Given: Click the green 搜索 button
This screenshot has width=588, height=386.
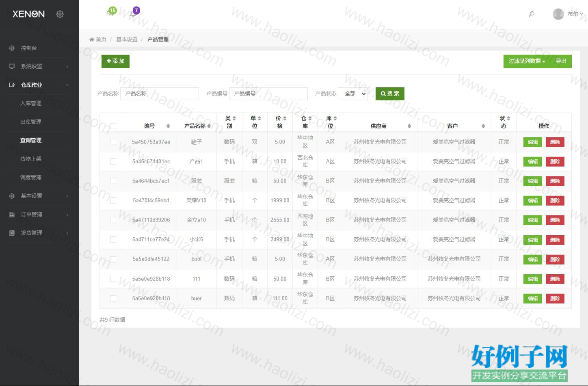Looking at the screenshot, I should pyautogui.click(x=390, y=94).
